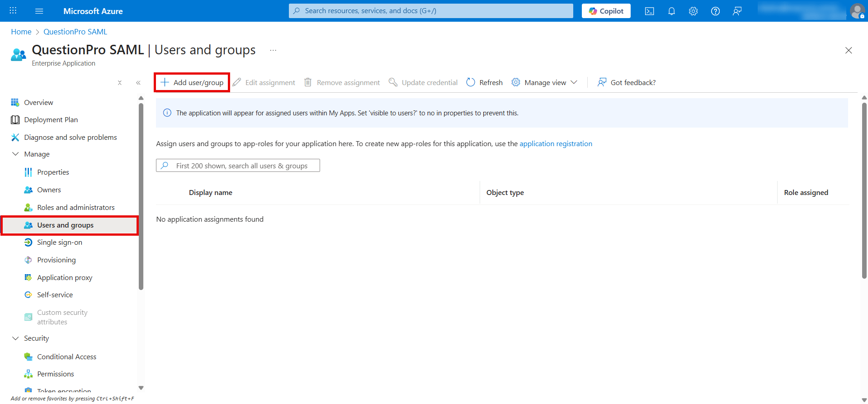
Task: Launch Copilot
Action: point(606,11)
